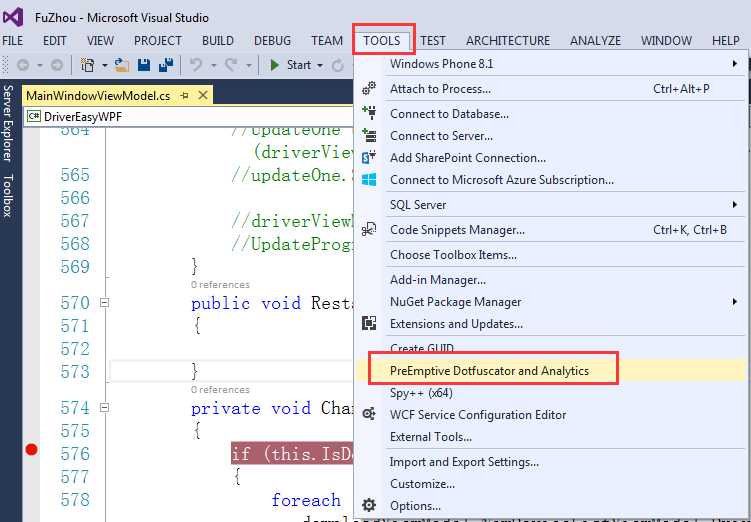Open the DriverEasyWPF project combo box
This screenshot has height=522, width=751.
[190, 116]
